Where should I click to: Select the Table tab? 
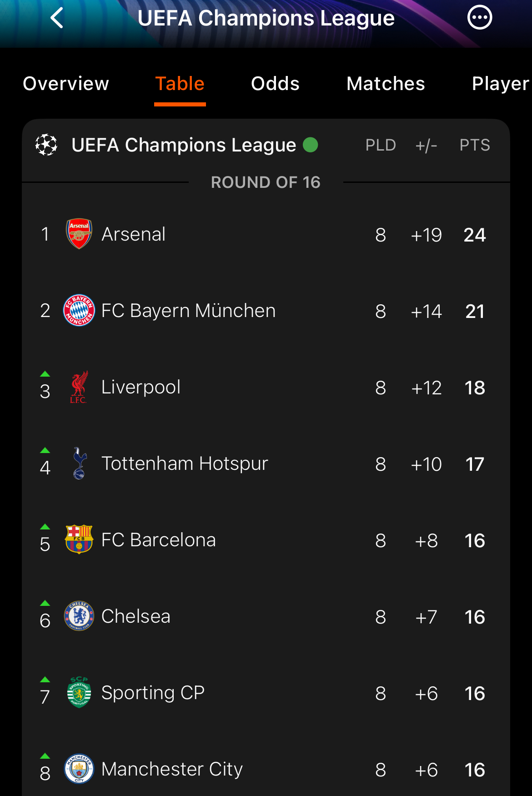click(180, 84)
